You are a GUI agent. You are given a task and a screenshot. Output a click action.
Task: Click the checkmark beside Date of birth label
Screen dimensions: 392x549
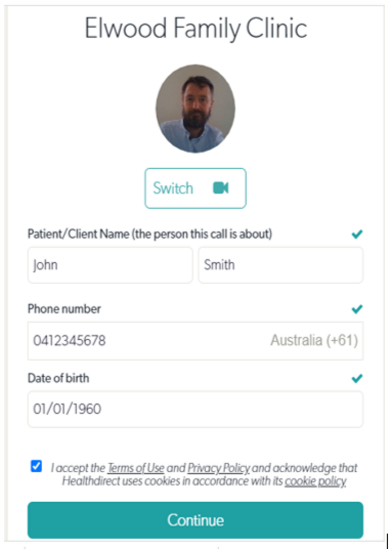tap(357, 379)
